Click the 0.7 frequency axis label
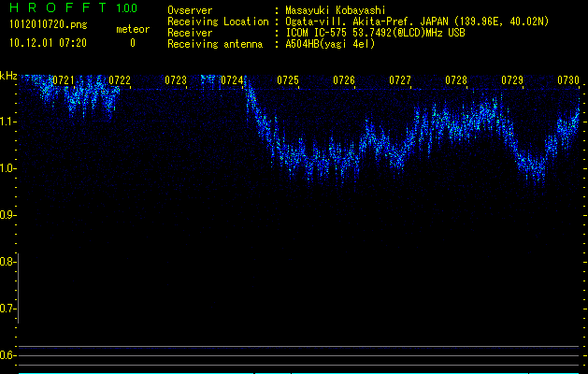This screenshot has width=588, height=374. pyautogui.click(x=7, y=309)
